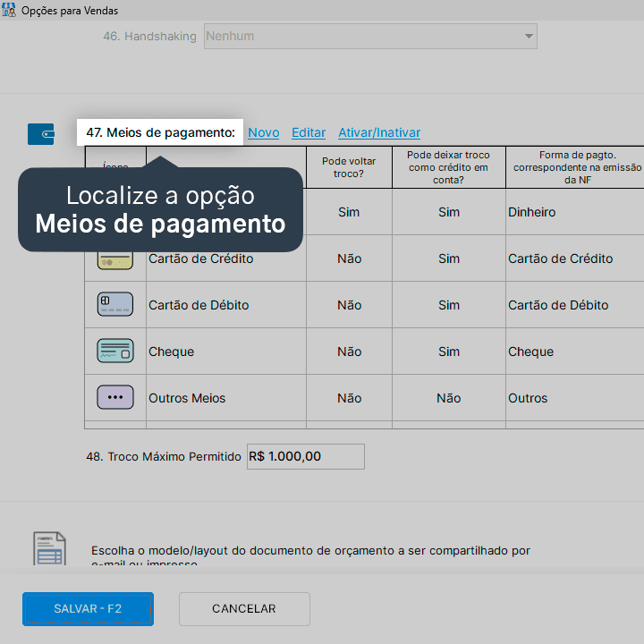Click the Cartão de Débito card icon
Screen dimensions: 644x644
coord(115,304)
